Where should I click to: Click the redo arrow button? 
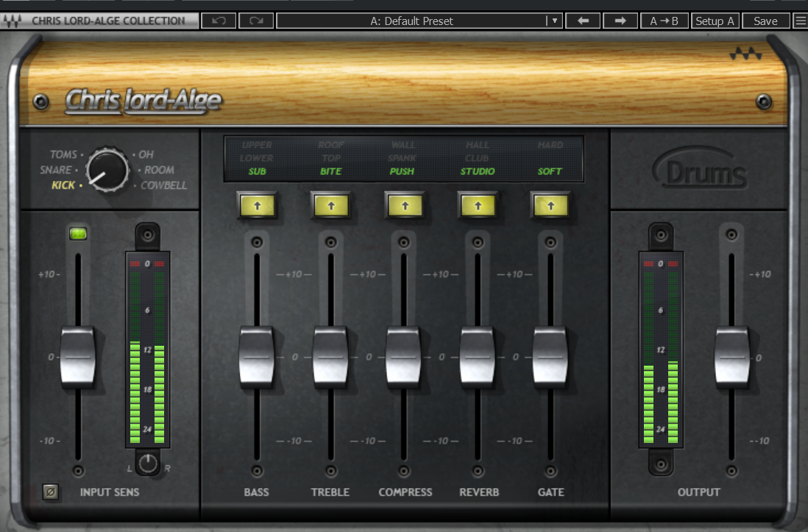(256, 21)
